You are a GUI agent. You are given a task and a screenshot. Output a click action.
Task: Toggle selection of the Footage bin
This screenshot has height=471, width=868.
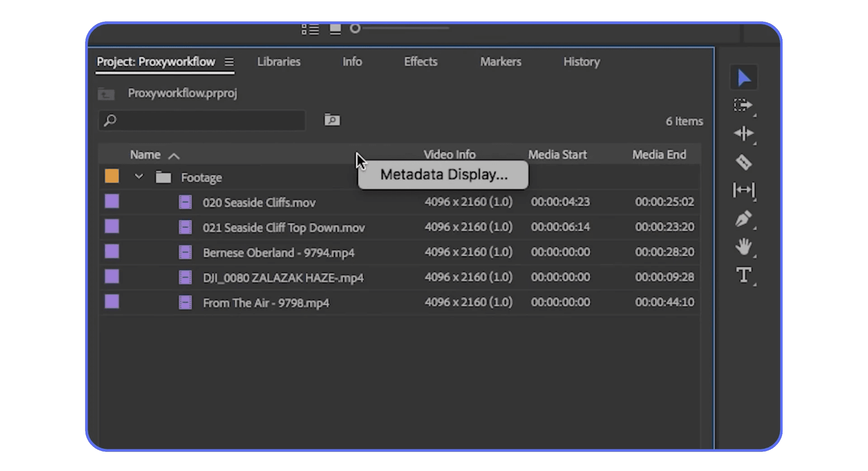112,176
